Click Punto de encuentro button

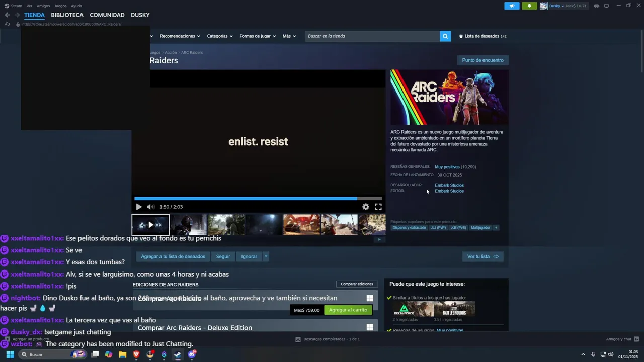(482, 60)
